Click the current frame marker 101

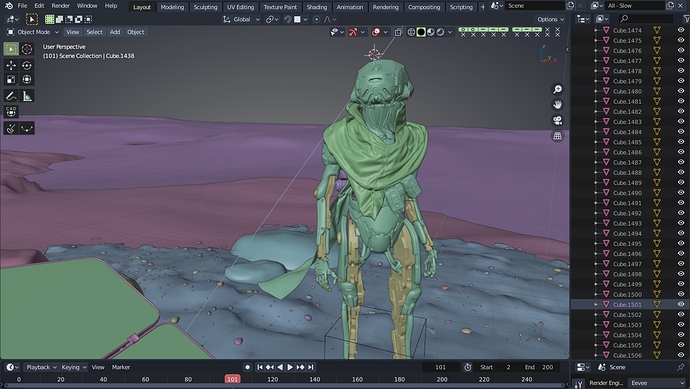[x=232, y=379]
